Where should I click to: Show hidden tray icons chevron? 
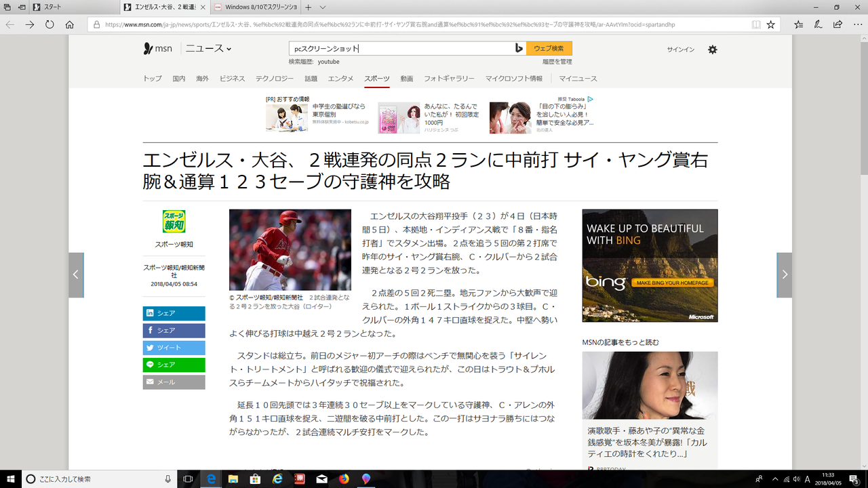[x=776, y=479]
